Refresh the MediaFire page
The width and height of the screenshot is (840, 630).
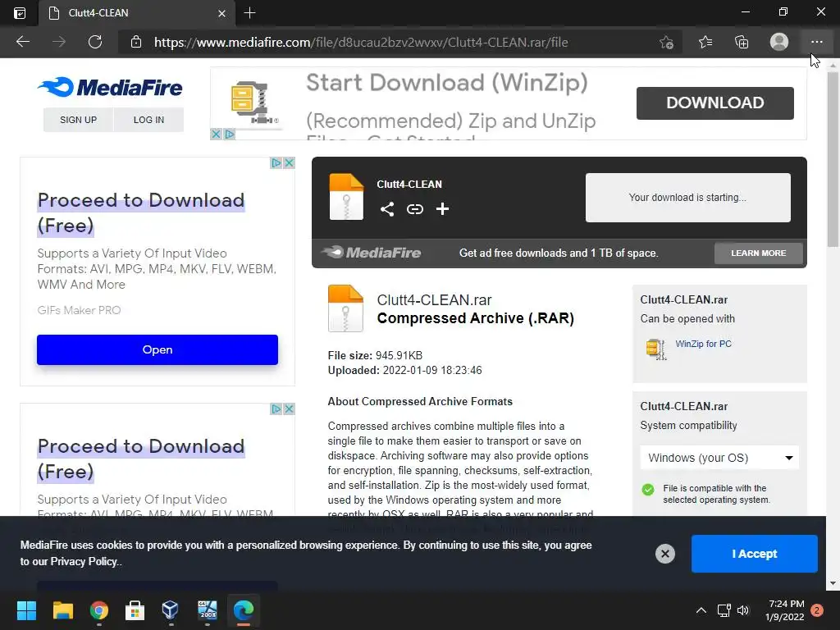[95, 42]
